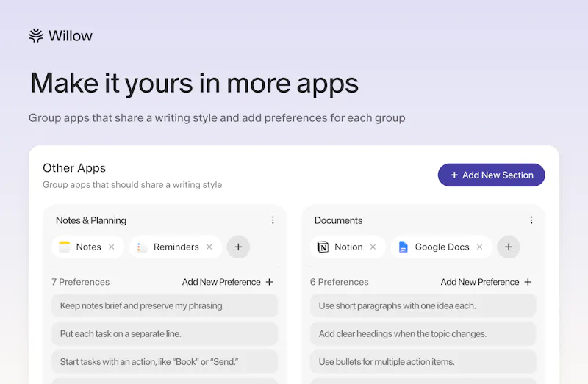This screenshot has width=588, height=384.
Task: Select 'Use bullets for multiple action items' preference
Action: [423, 362]
